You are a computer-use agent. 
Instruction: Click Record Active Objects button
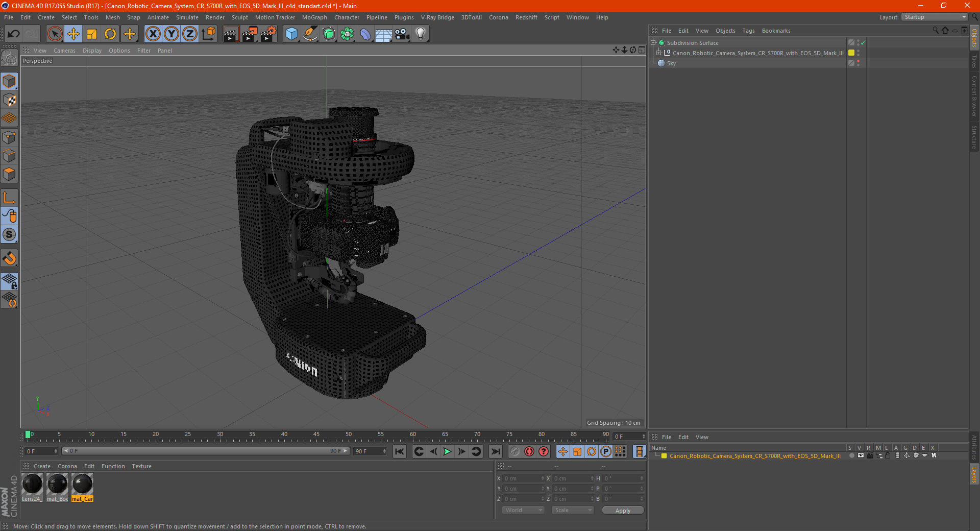coord(514,451)
